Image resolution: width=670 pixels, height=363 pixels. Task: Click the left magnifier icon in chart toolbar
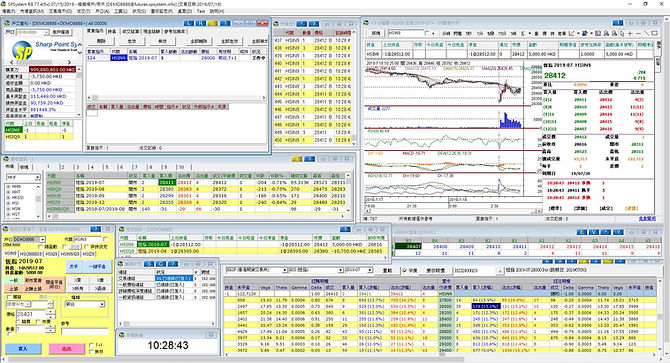click(606, 33)
